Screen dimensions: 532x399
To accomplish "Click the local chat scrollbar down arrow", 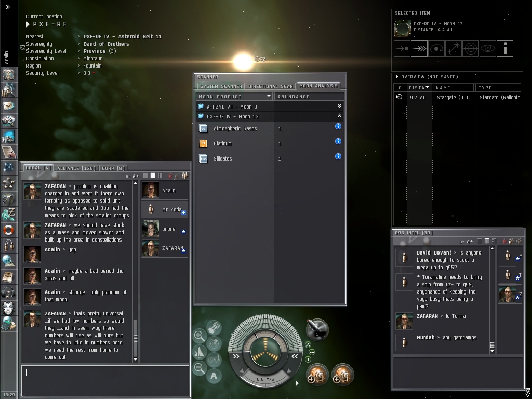I will [x=136, y=360].
